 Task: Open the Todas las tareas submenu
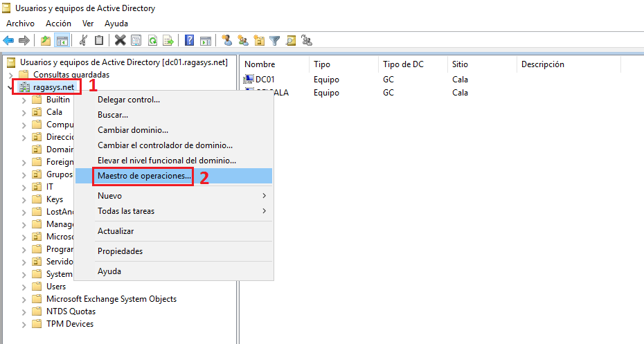point(174,211)
